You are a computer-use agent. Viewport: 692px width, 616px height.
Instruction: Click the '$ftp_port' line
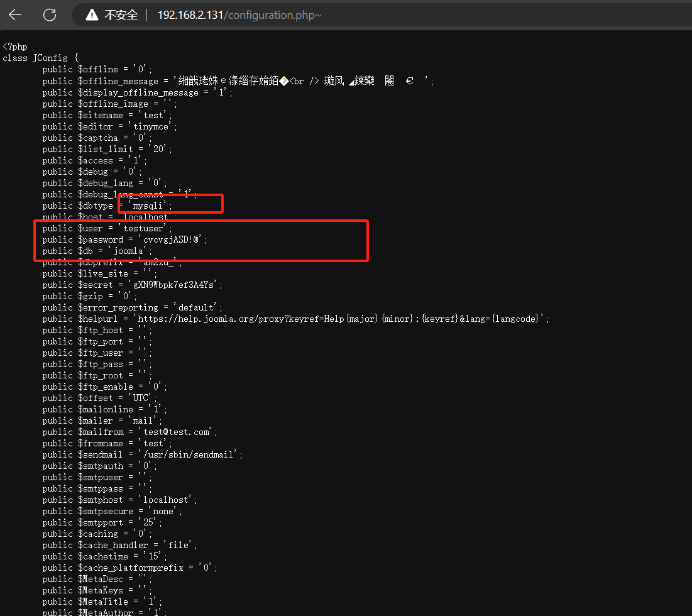click(x=97, y=341)
